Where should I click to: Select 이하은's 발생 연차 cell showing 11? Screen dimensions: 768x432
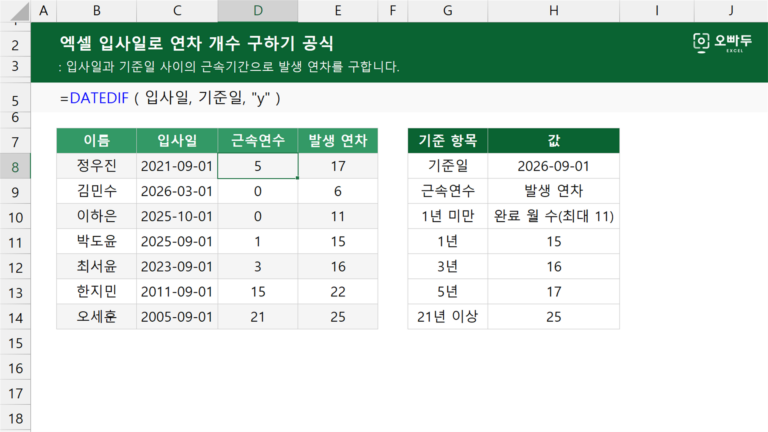tap(337, 216)
